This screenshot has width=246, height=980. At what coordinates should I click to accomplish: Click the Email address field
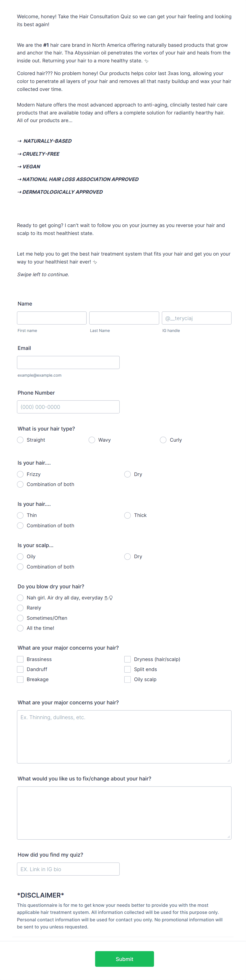(68, 362)
